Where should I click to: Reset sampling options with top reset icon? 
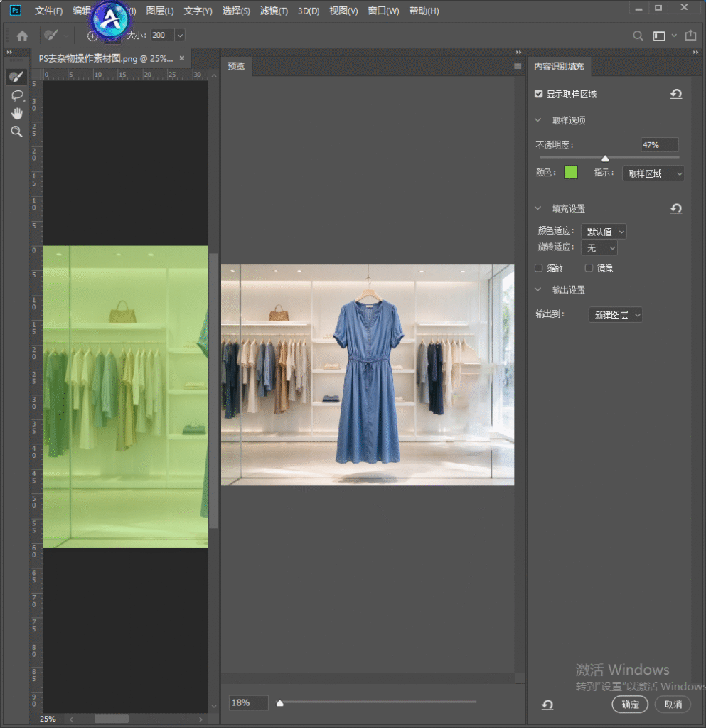(x=676, y=94)
